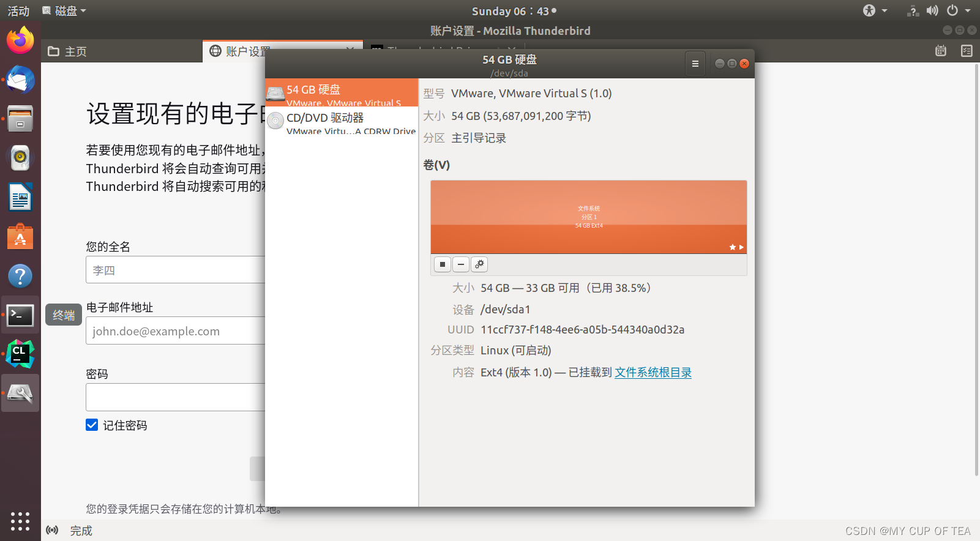The image size is (980, 541).
Task: Open the partition options gear button
Action: tap(479, 264)
